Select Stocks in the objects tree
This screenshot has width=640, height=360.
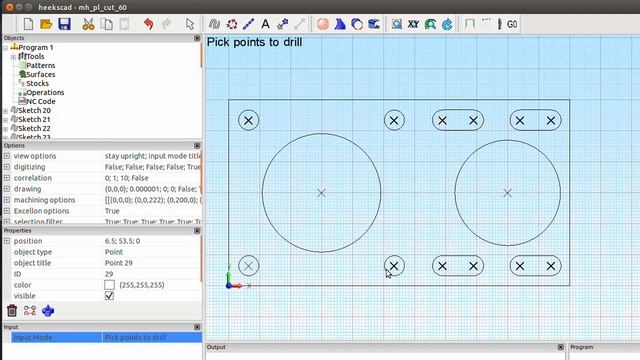tap(38, 83)
